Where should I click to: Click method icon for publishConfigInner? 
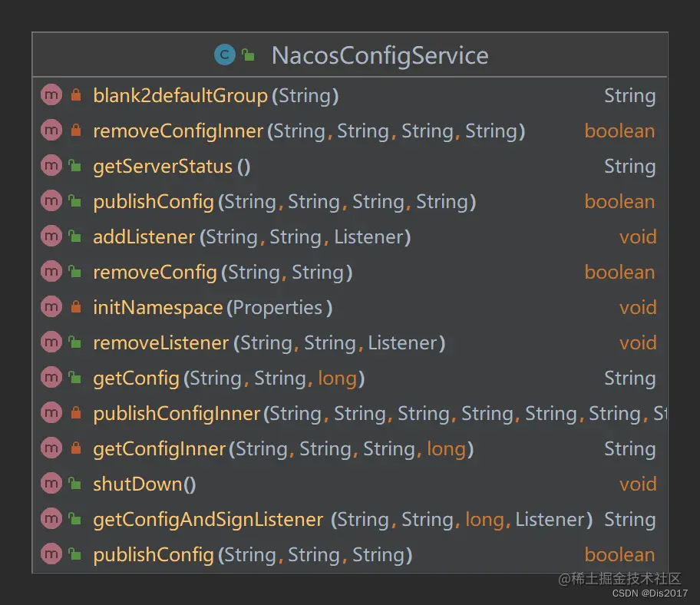click(x=51, y=412)
